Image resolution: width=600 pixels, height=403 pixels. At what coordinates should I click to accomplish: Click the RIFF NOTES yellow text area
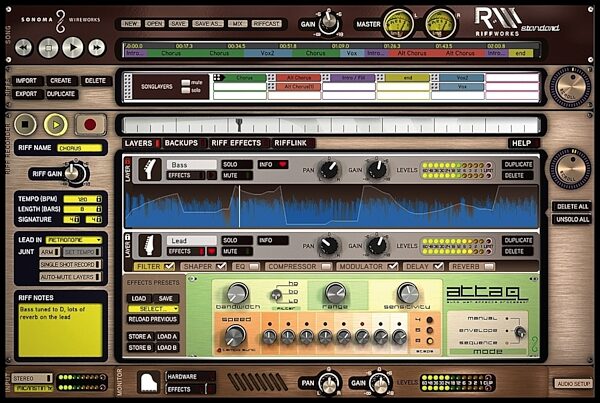click(60, 330)
